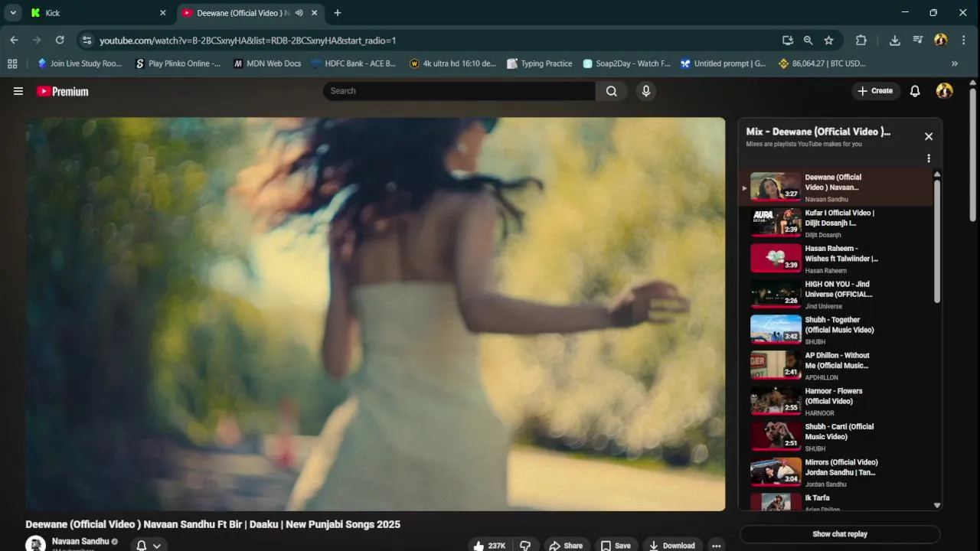Click Show chat replay button
This screenshot has width=980, height=551.
click(840, 534)
